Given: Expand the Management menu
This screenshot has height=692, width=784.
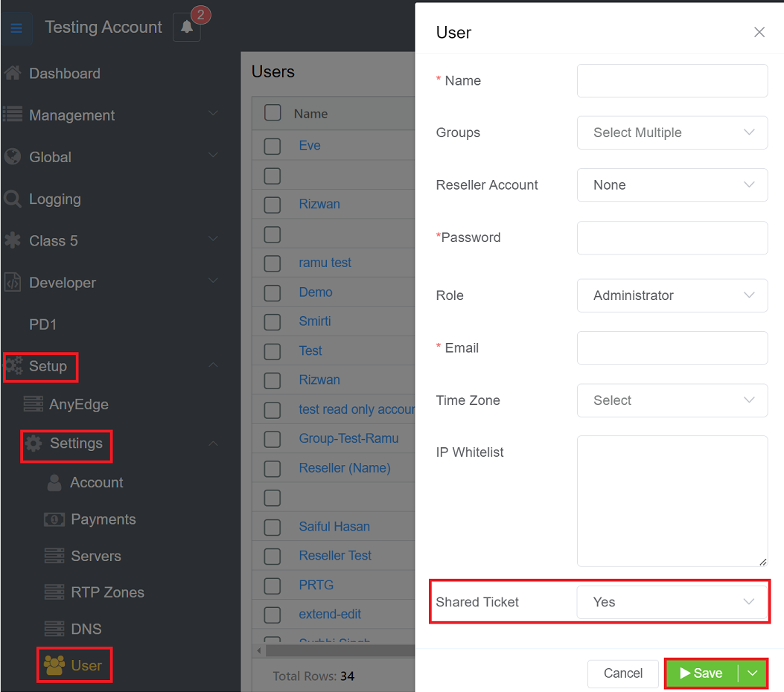Looking at the screenshot, I should [72, 115].
